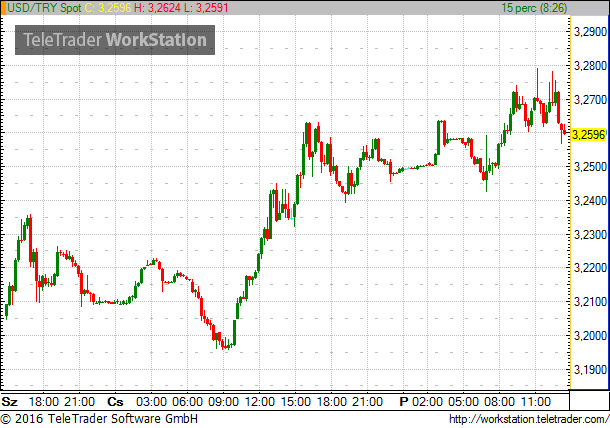The image size is (610, 428).
Task: Click the yellow 3,2596 current price marker
Action: (x=589, y=135)
